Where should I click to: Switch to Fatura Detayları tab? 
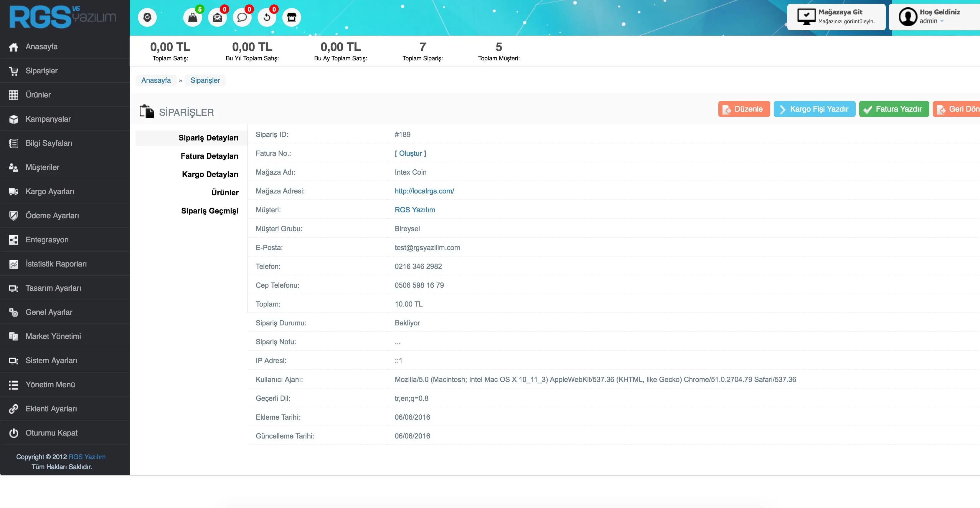tap(209, 156)
